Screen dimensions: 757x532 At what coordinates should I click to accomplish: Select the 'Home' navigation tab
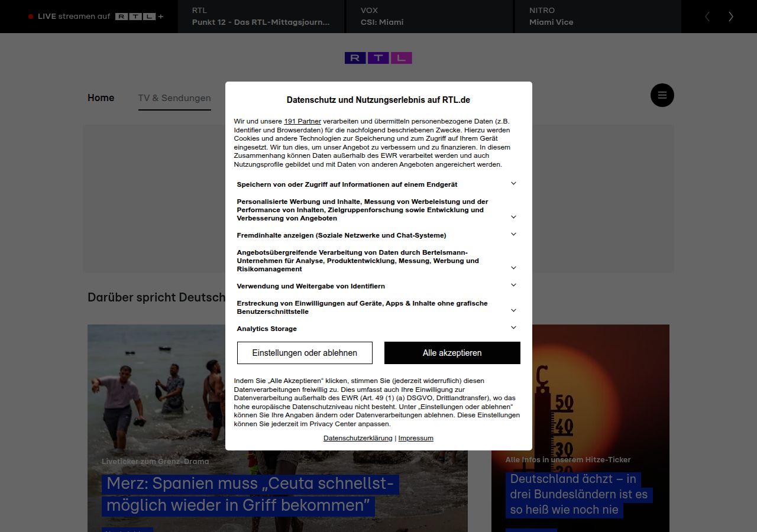point(101,98)
